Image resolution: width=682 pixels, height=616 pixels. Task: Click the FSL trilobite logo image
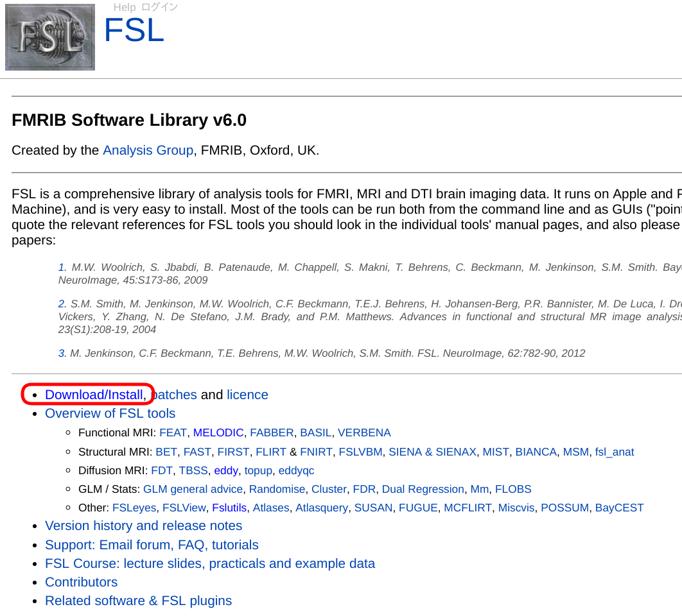click(50, 37)
